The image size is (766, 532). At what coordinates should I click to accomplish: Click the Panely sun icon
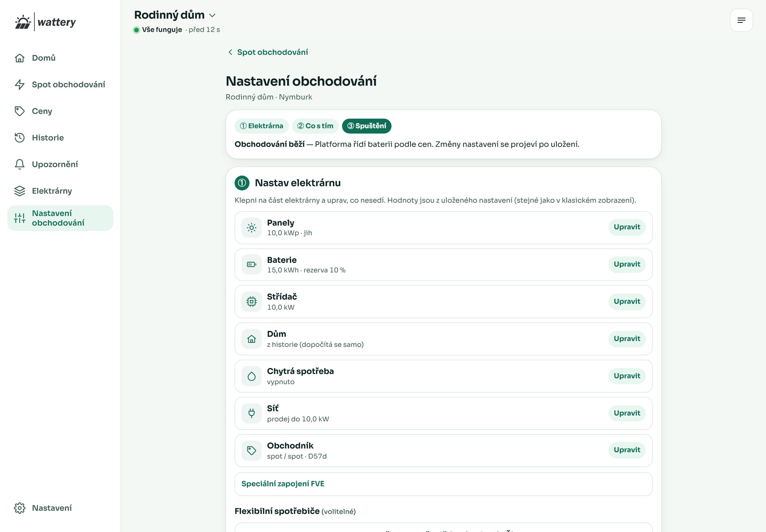tap(251, 228)
